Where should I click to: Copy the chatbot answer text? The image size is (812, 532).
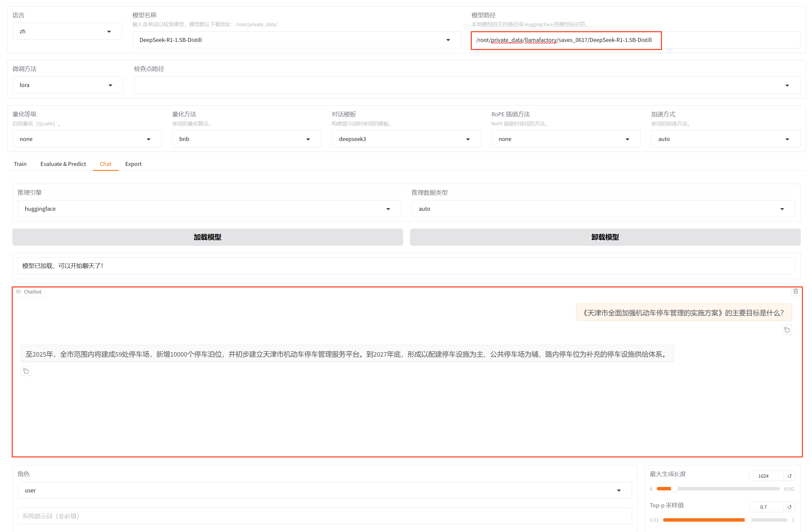[26, 371]
